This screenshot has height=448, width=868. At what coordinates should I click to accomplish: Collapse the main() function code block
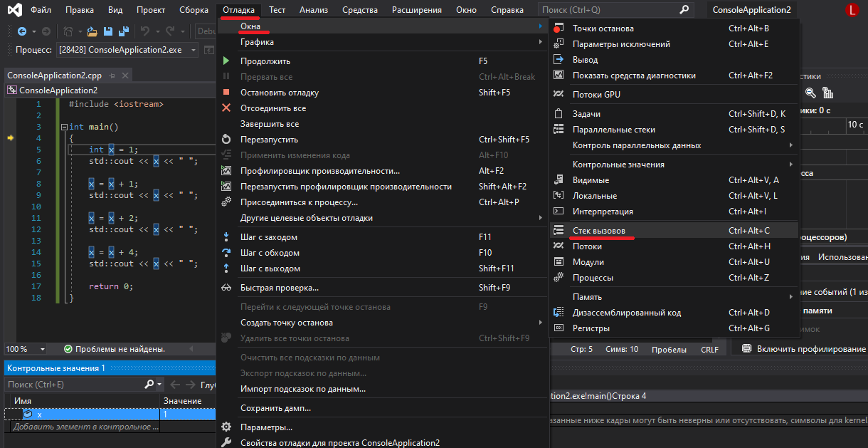(64, 127)
